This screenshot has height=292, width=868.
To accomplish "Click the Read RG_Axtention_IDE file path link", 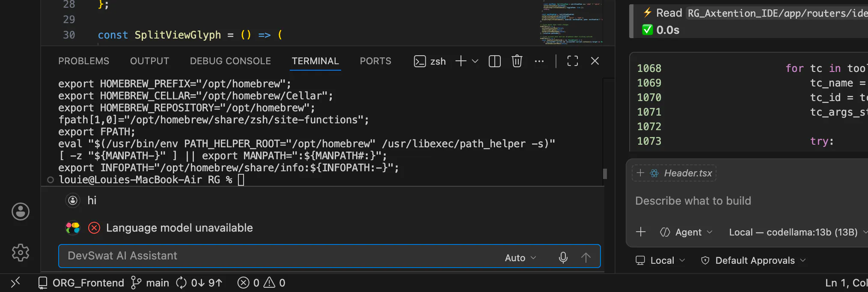I will [x=777, y=13].
